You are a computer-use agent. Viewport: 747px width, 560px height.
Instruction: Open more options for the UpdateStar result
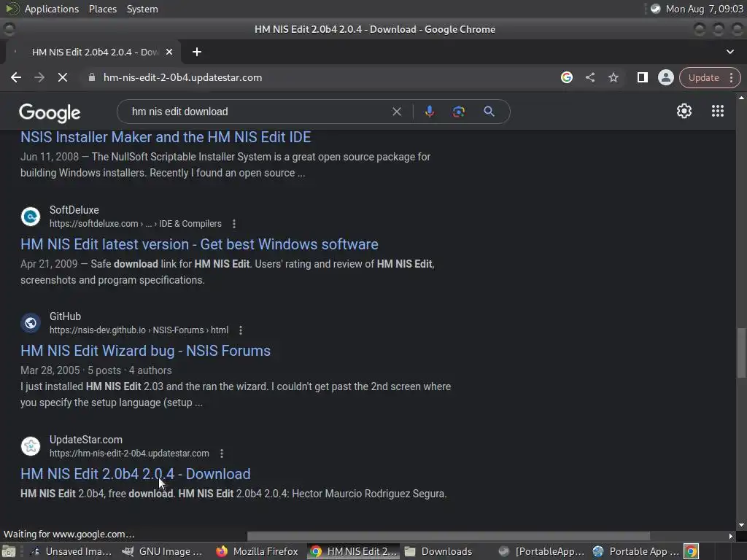click(x=222, y=454)
